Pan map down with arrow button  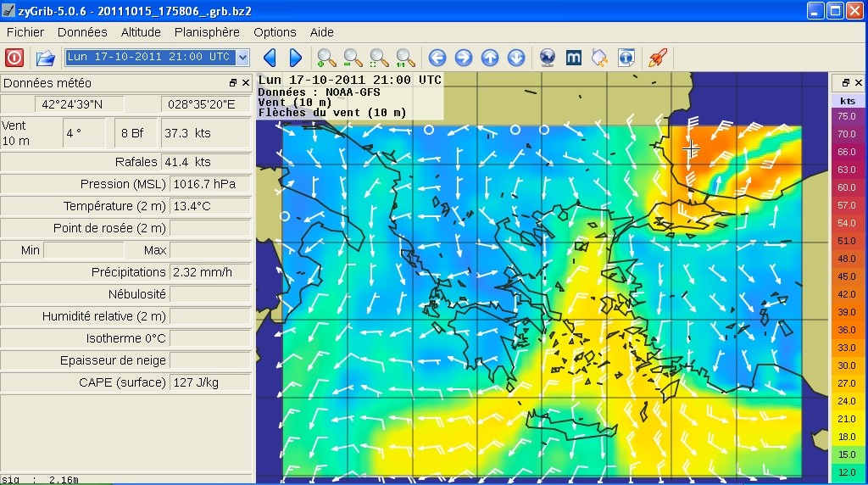tap(516, 58)
